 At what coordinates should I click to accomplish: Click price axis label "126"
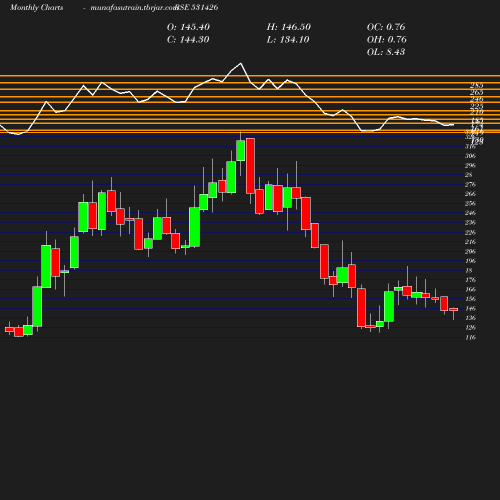pyautogui.click(x=470, y=327)
